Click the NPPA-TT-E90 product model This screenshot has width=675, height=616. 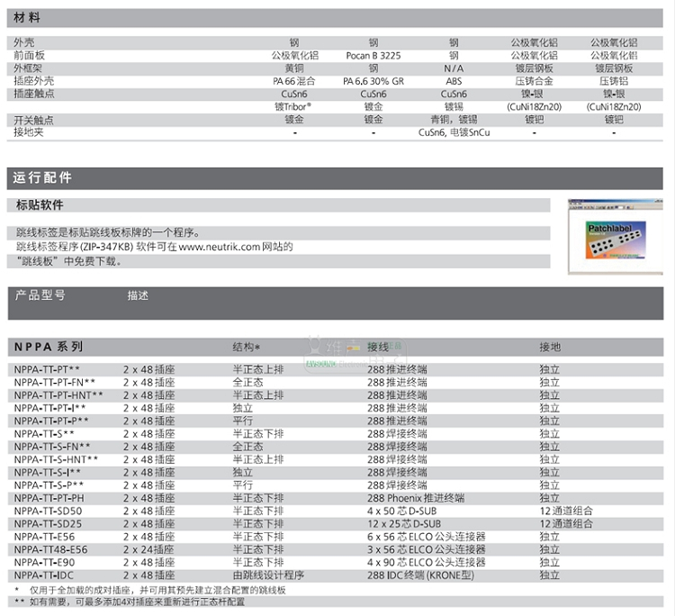coord(44,563)
